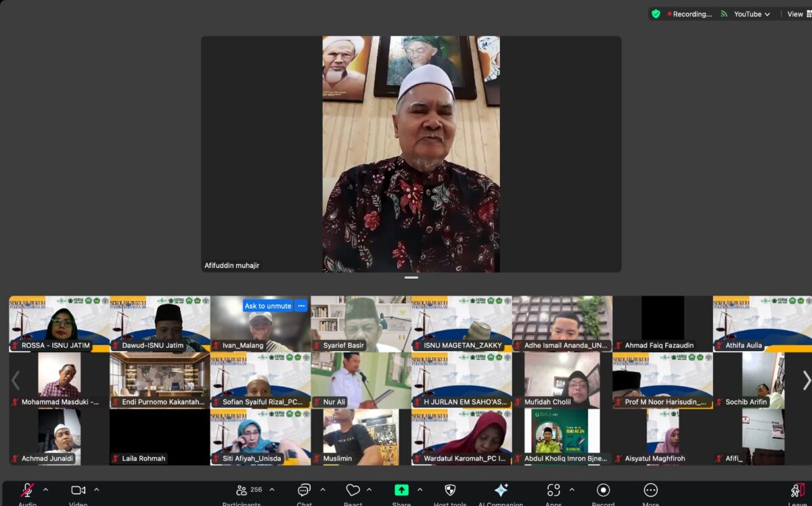
Task: Launch the AI Companion sparkle icon
Action: tap(501, 490)
